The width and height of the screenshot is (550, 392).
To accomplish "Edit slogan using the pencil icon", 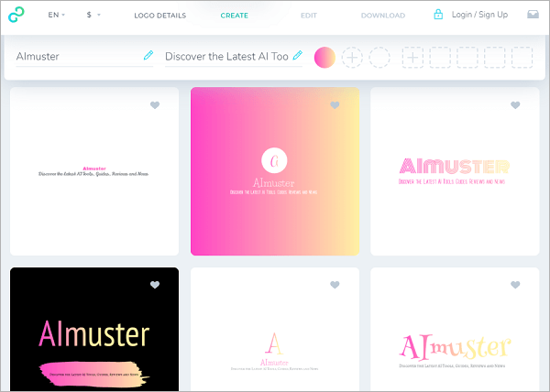I will point(297,55).
